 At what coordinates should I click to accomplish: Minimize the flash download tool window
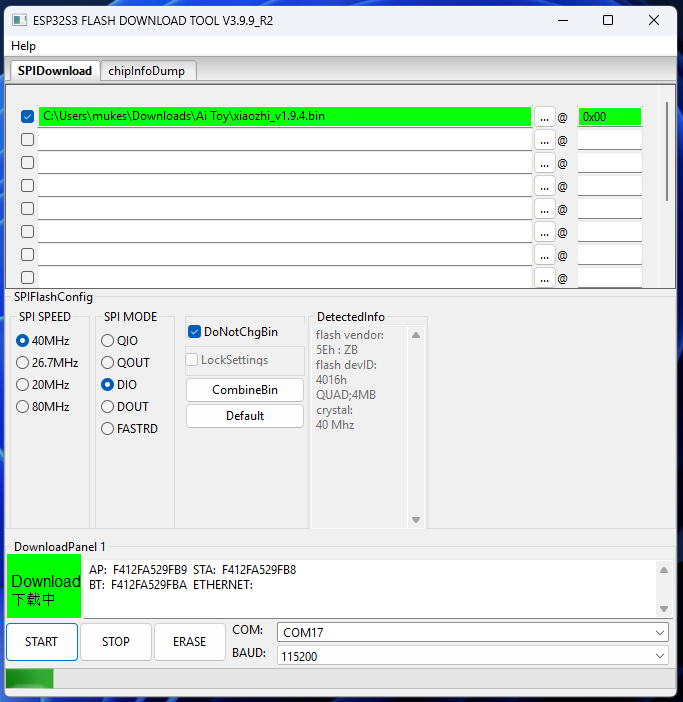pyautogui.click(x=563, y=21)
